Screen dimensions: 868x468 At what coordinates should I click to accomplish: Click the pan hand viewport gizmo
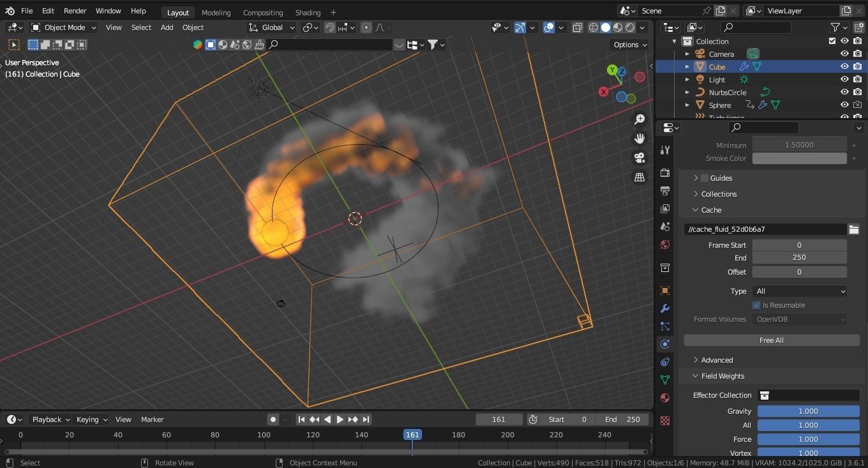pos(640,139)
